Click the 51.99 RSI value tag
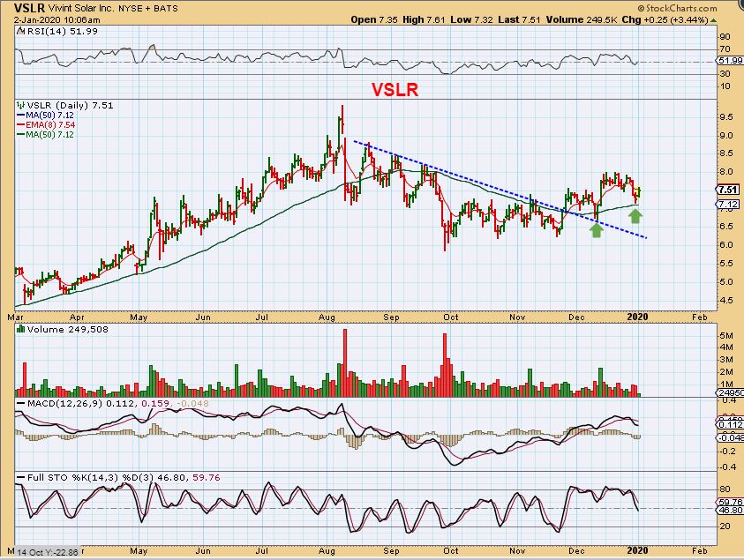The width and height of the screenshot is (744, 560). pyautogui.click(x=730, y=61)
